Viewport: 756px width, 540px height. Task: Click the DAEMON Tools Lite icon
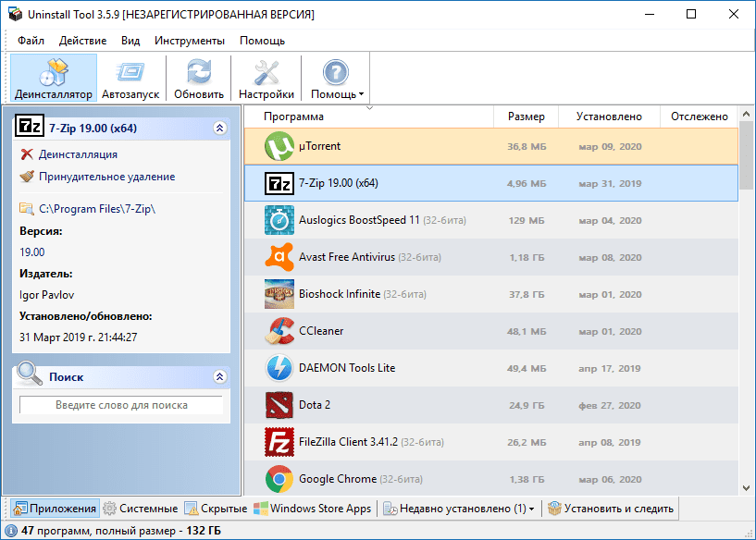click(x=279, y=368)
